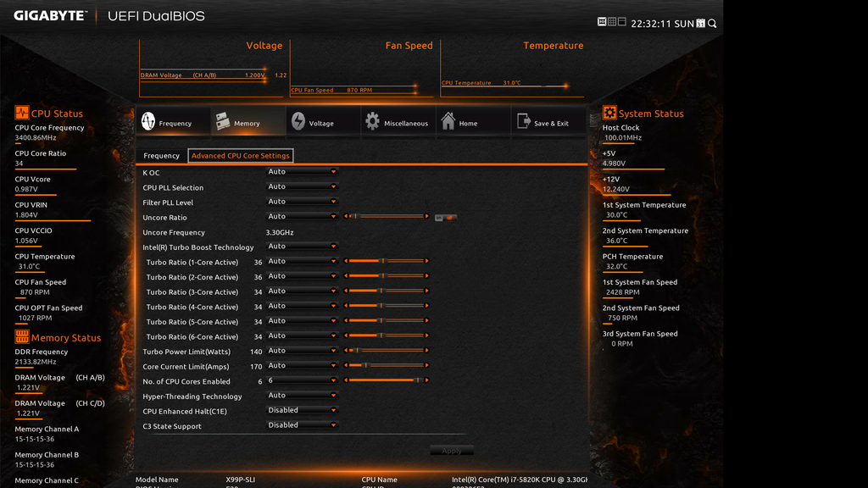Screen dimensions: 868x488
Task: Click Turbo Ratio 3-Core slider right arrow
Action: [x=427, y=291]
